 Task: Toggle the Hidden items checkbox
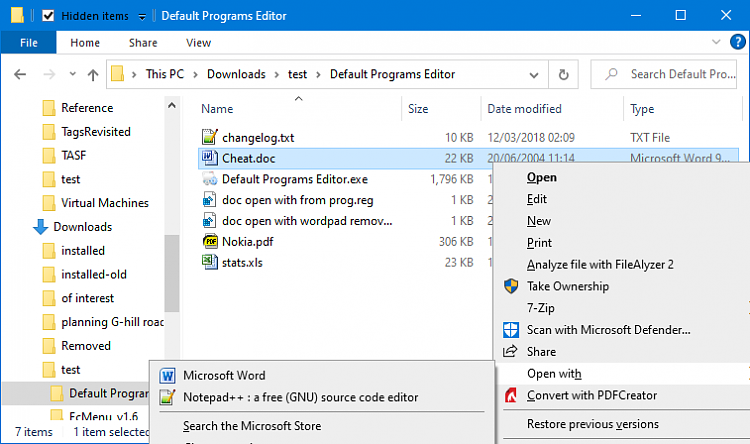coord(48,16)
